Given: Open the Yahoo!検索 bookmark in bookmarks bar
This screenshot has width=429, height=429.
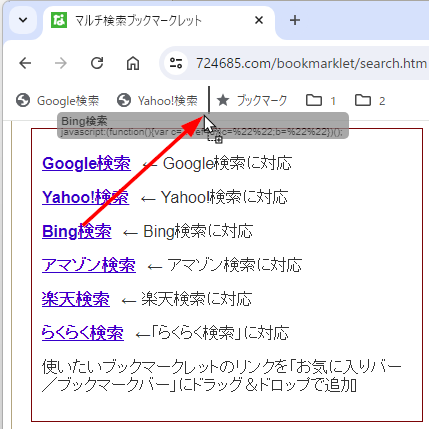Looking at the screenshot, I should 158,100.
